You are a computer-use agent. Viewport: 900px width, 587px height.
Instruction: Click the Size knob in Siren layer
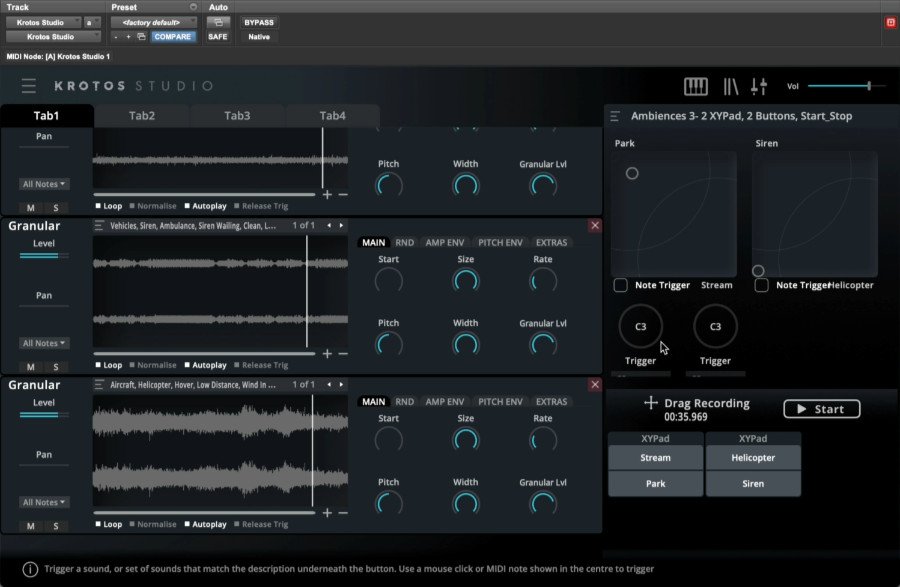[x=465, y=281]
